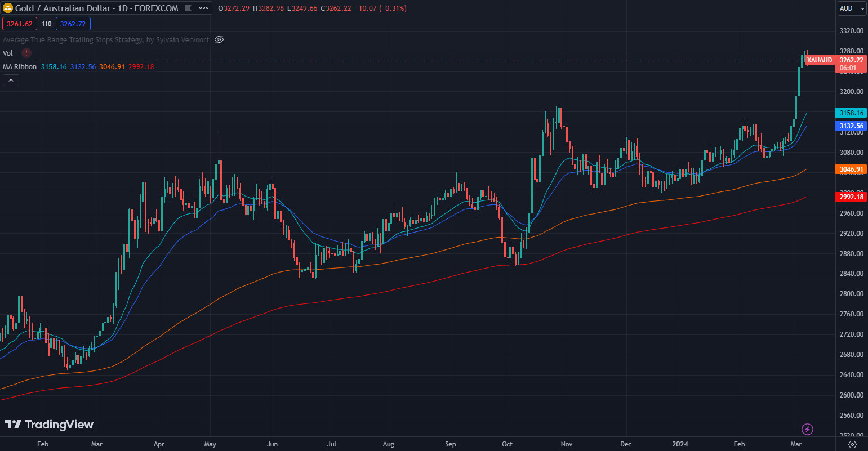The width and height of the screenshot is (868, 451).
Task: Open the AUD currency dropdown
Action: click(x=852, y=8)
